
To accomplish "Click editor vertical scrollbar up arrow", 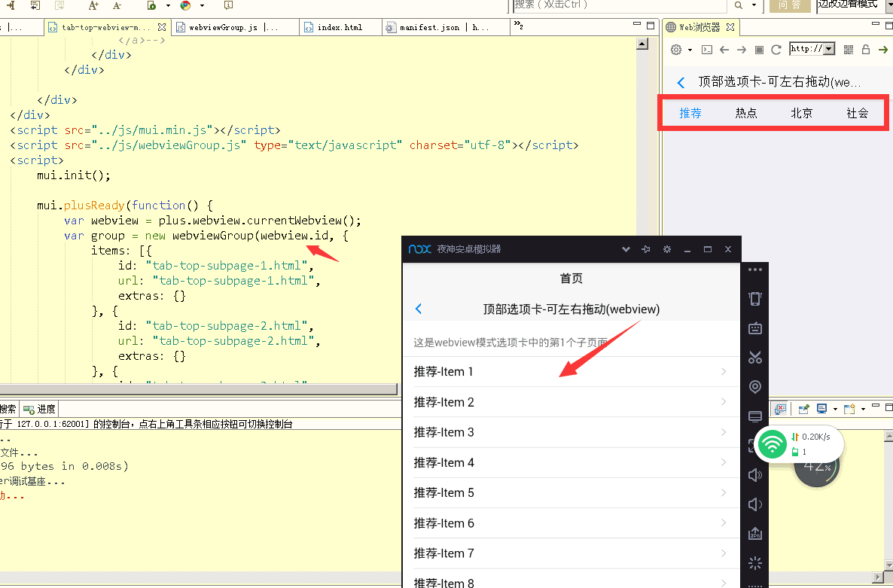I will tap(642, 44).
